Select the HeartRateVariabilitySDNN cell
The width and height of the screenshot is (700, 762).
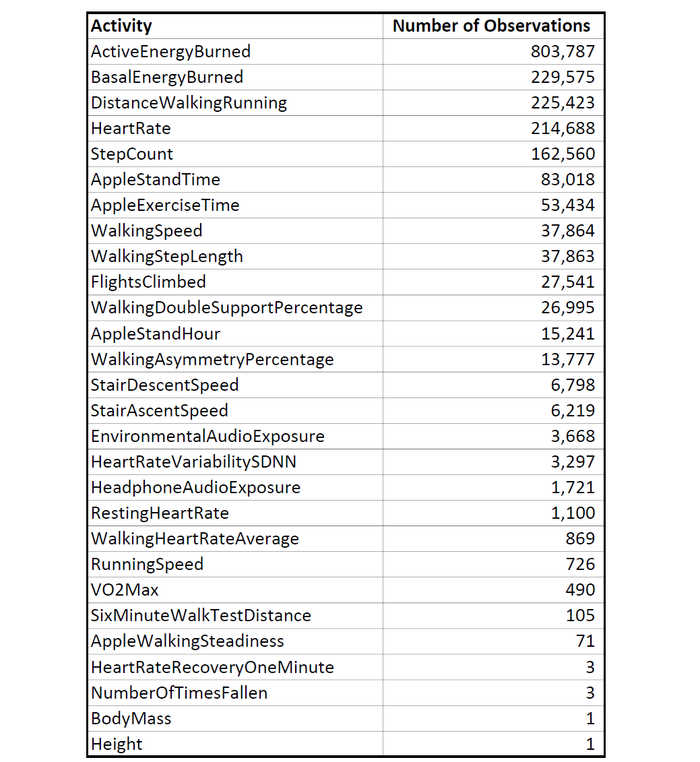[235, 462]
